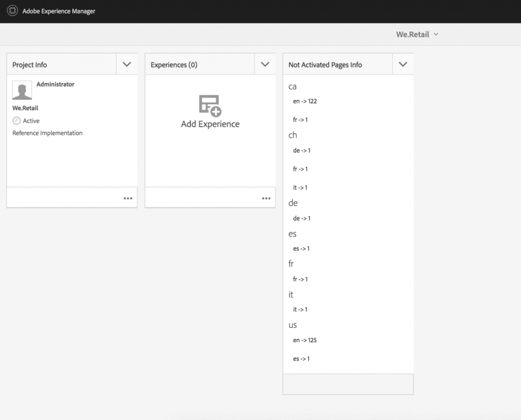Click the 'ch' country heading
Viewport: 521px width, 420px height.
click(293, 135)
